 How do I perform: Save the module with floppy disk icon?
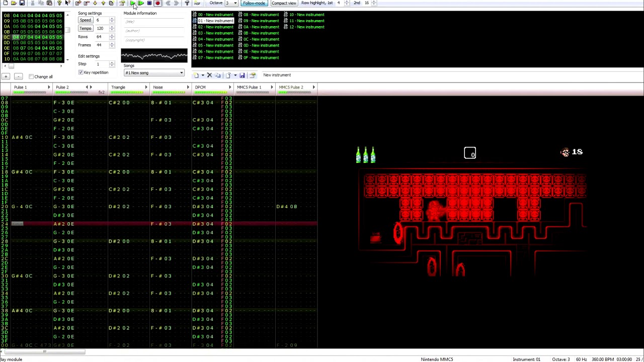(x=22, y=3)
